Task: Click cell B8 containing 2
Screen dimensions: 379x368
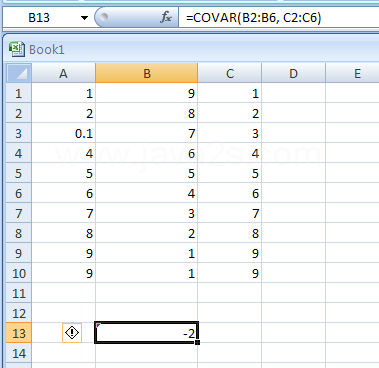Action: [x=147, y=233]
